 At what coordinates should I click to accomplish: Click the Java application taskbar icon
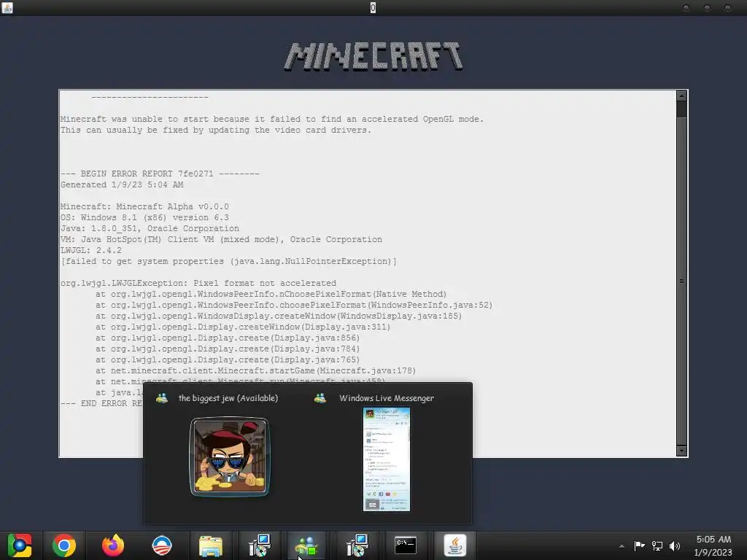[x=455, y=545]
